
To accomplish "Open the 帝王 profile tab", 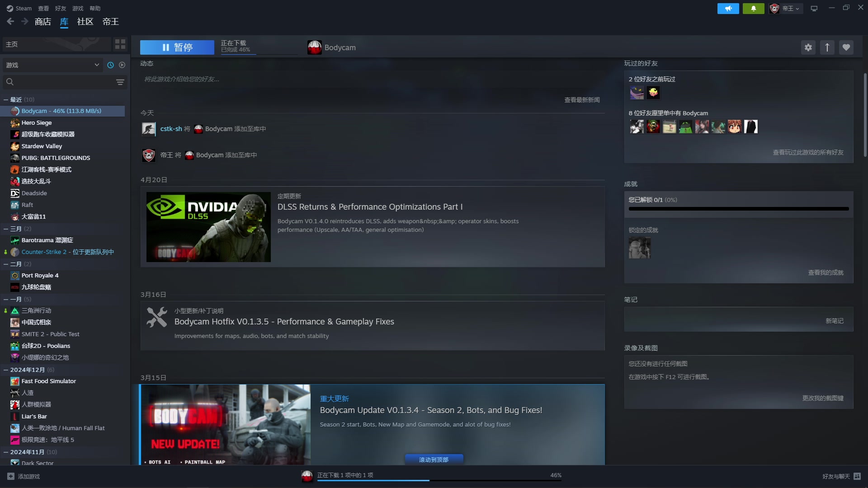I will click(110, 21).
